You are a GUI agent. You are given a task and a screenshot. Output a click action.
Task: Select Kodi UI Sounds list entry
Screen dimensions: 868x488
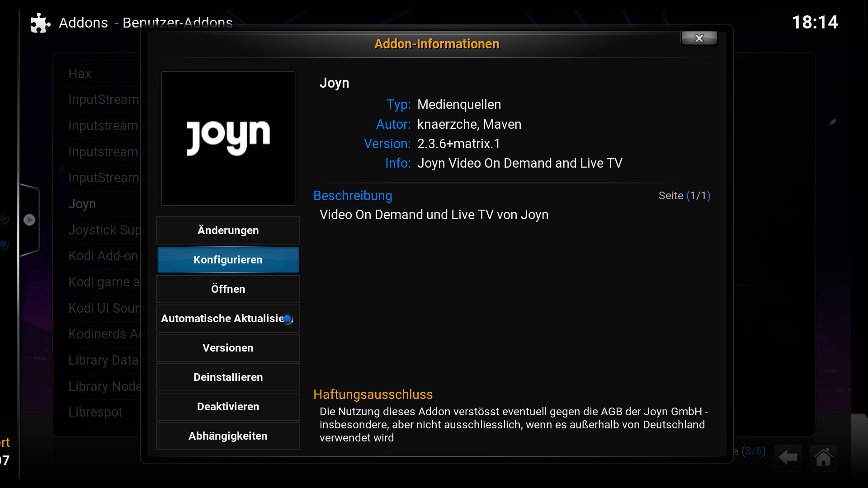(105, 308)
